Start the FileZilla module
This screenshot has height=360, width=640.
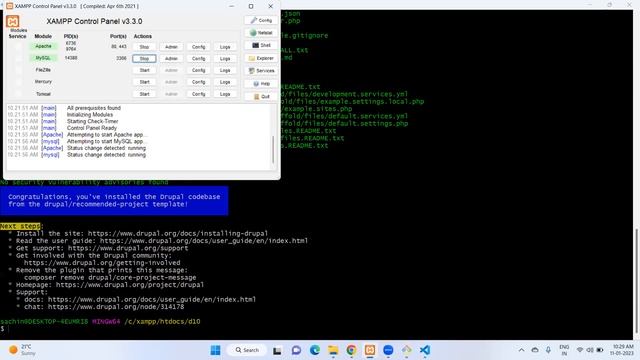pyautogui.click(x=144, y=70)
